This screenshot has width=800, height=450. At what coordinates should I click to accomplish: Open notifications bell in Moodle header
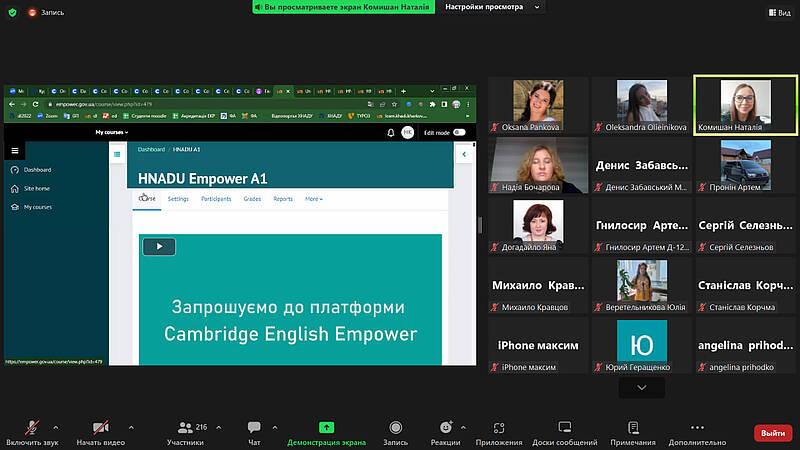390,133
